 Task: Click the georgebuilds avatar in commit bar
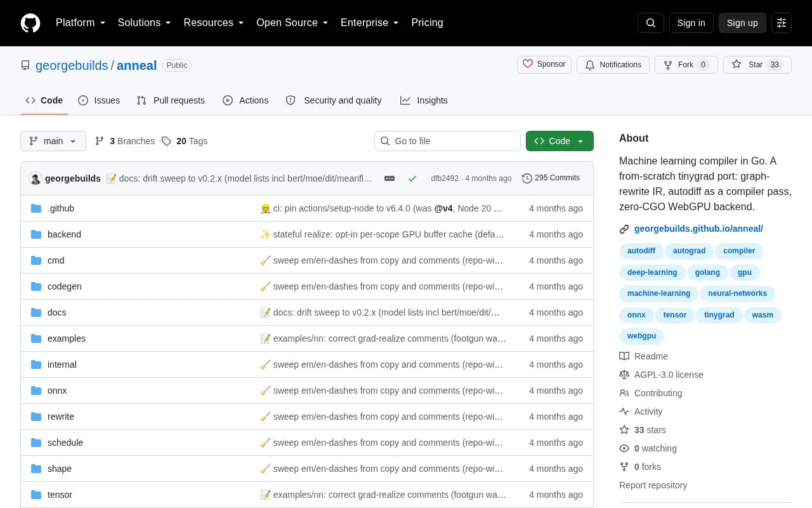[x=36, y=178]
